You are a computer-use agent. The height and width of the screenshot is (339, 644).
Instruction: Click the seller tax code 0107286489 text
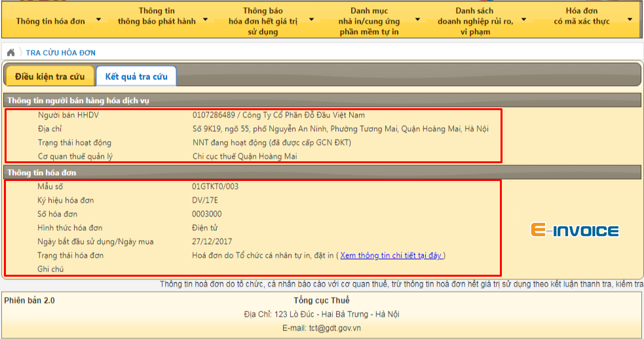click(213, 115)
